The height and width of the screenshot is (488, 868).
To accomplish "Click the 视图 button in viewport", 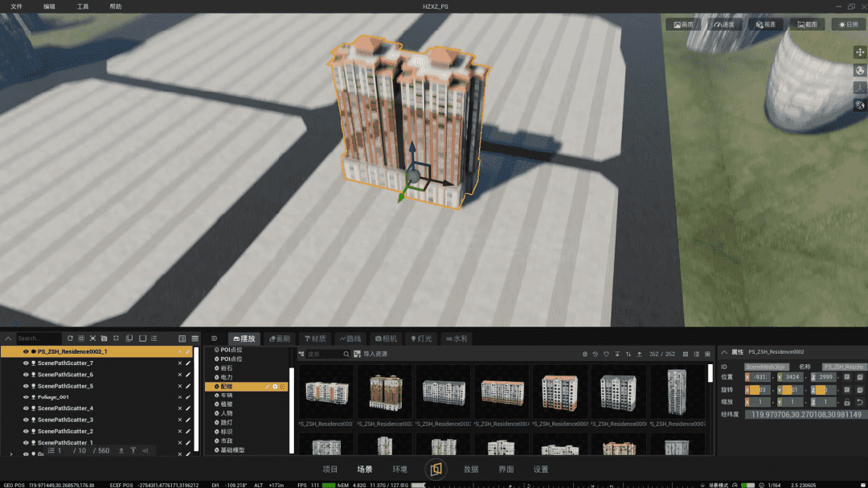I will 766,24.
